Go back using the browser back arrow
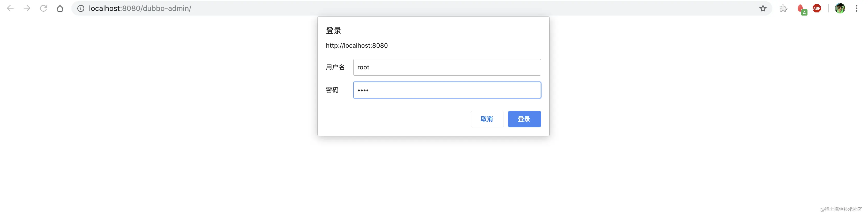Image resolution: width=868 pixels, height=218 pixels. [10, 9]
